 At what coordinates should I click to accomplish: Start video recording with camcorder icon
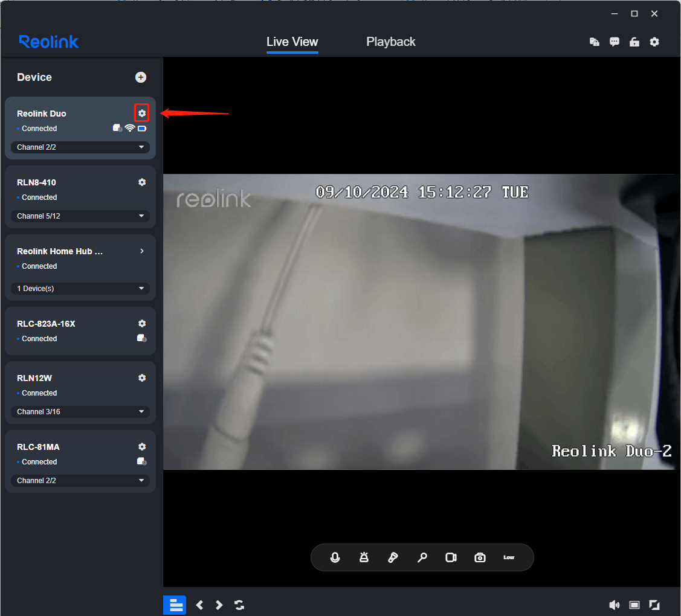tap(451, 557)
